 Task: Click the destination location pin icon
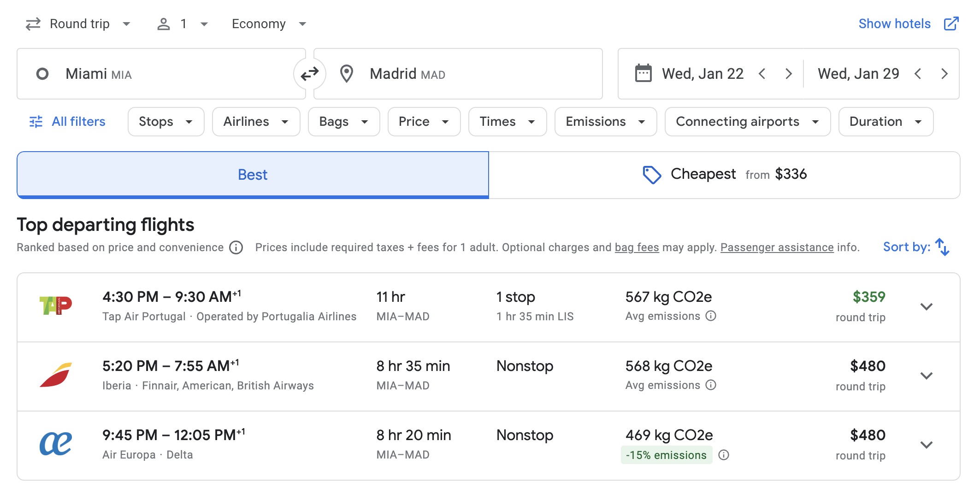347,73
